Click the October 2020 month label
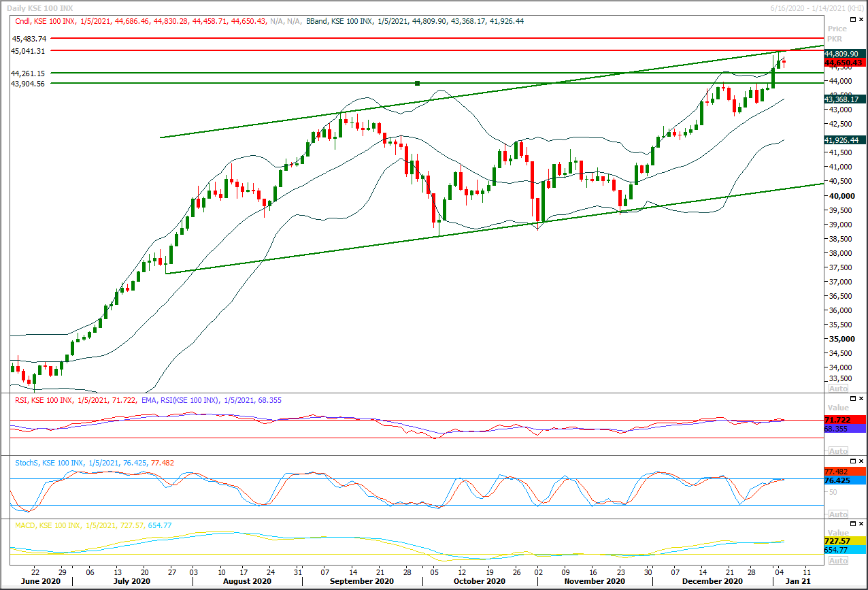868x590 pixels. point(479,582)
